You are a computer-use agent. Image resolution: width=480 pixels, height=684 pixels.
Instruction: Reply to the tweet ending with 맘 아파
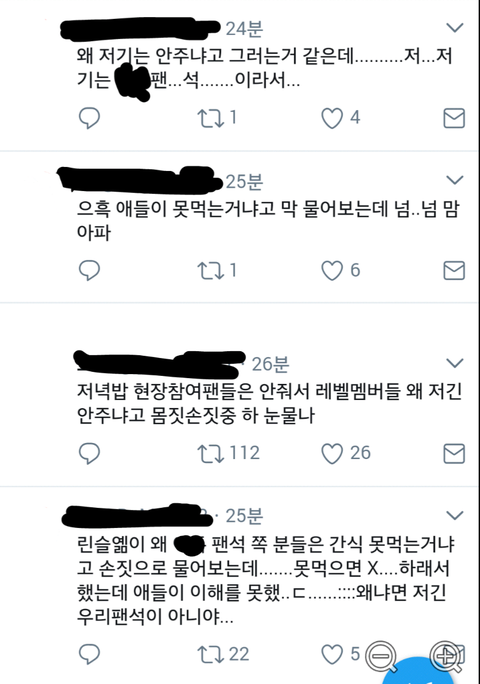89,270
